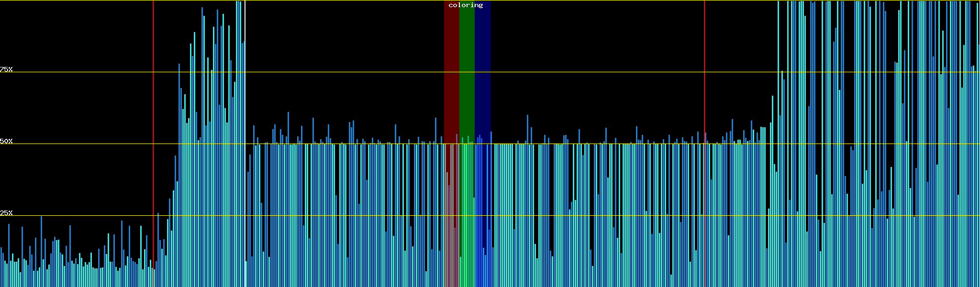Click the "coloring" label at top

(466, 5)
